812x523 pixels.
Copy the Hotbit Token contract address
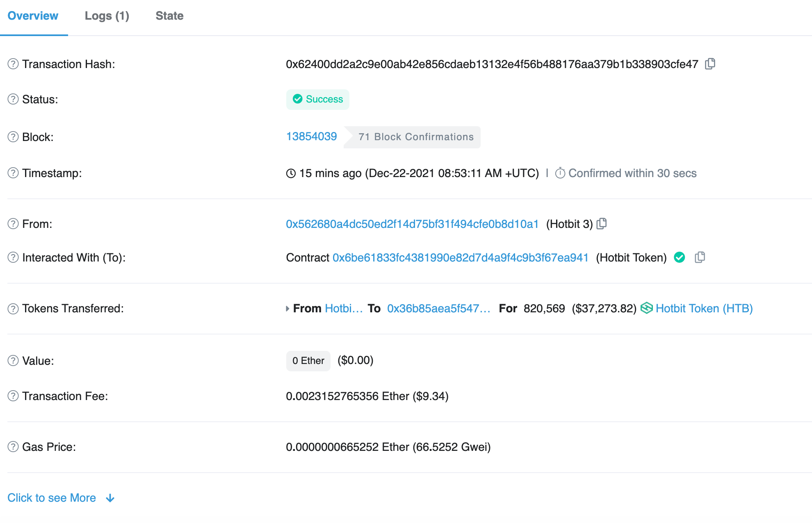click(x=700, y=257)
